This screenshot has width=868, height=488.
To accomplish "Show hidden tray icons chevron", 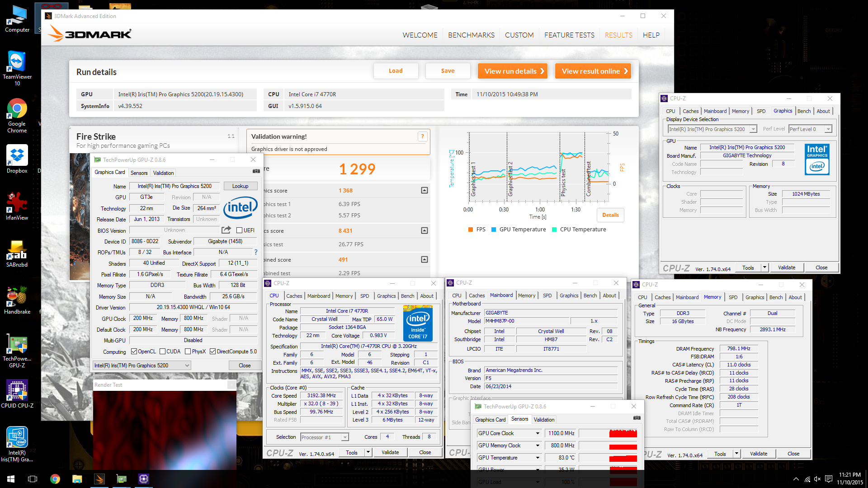I will click(x=796, y=479).
